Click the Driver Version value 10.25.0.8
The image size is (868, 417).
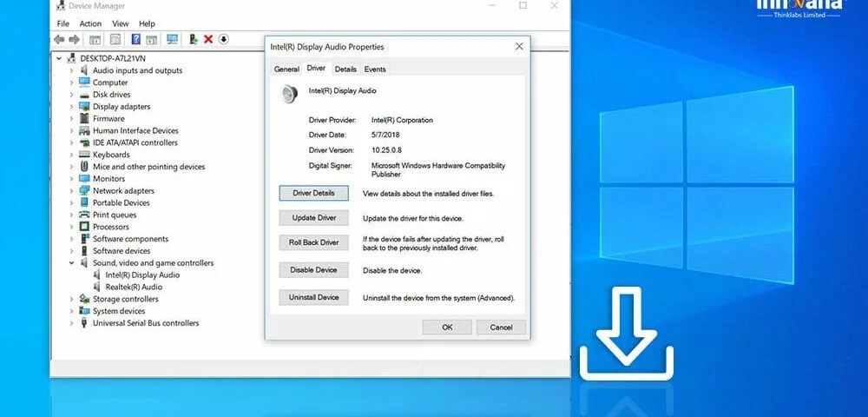tap(386, 150)
